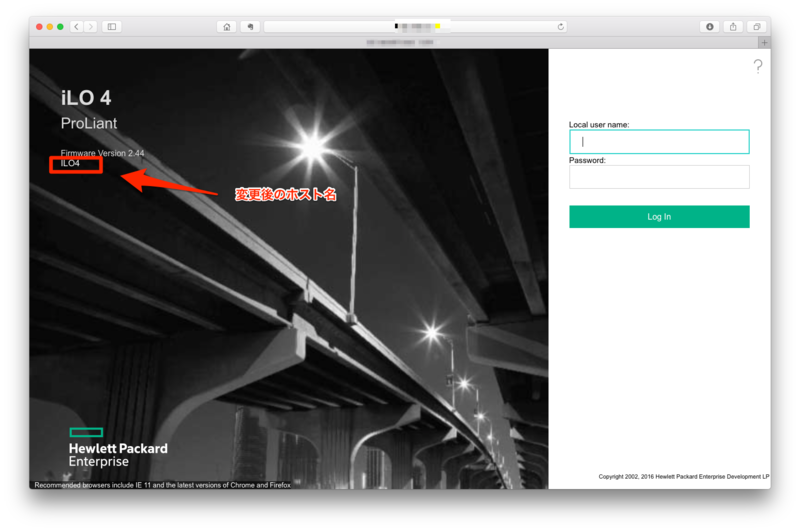Click the ILO4 hostname text
This screenshot has height=531, width=800.
pyautogui.click(x=70, y=163)
